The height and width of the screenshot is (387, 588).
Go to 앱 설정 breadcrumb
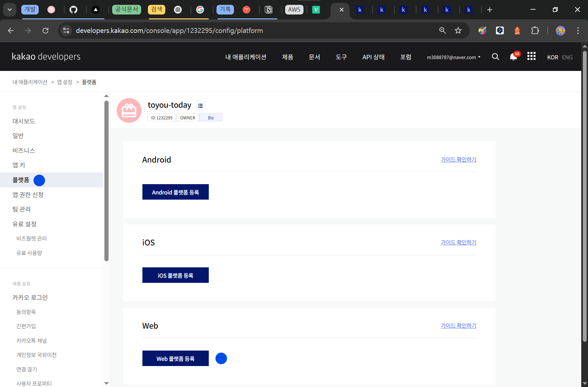tap(65, 82)
